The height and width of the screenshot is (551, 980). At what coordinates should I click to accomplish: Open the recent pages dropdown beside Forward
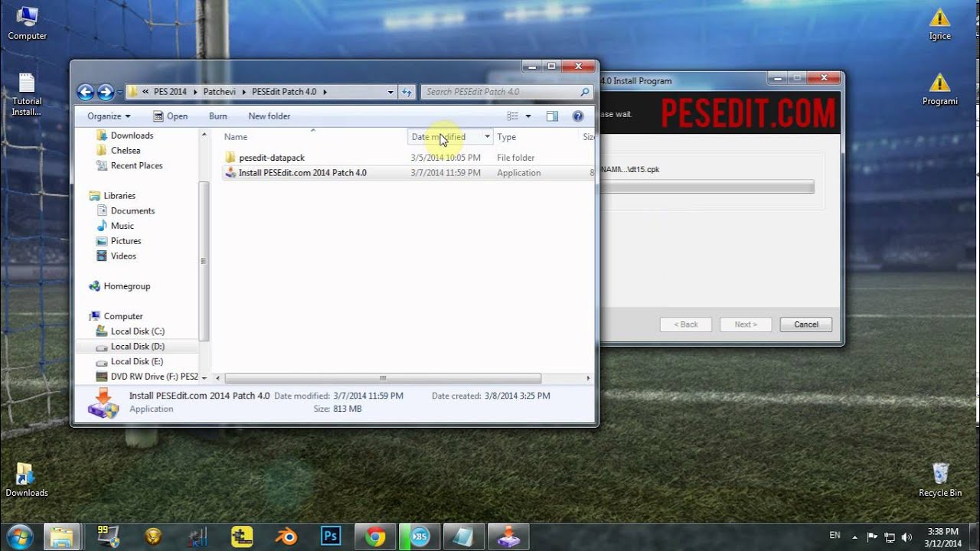pos(120,93)
